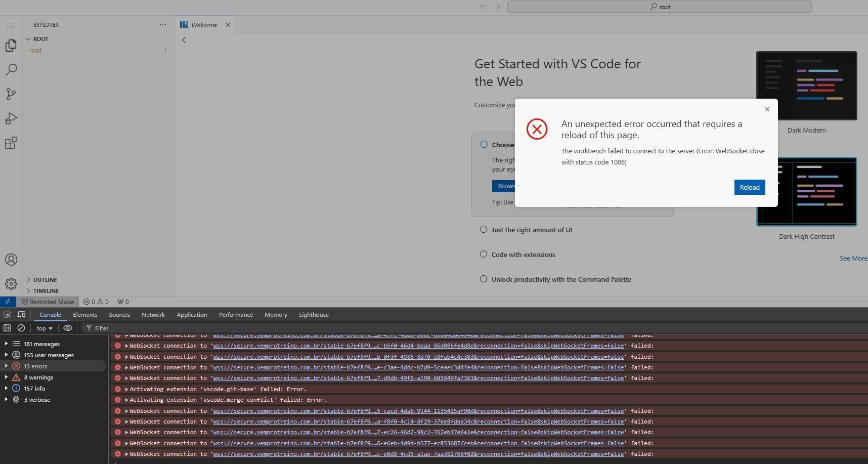
Task: Click the Restricted Mode status item
Action: tap(48, 302)
